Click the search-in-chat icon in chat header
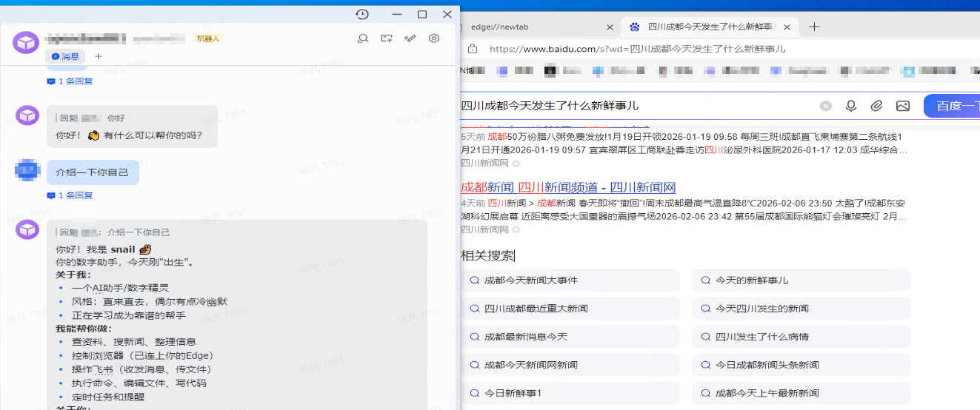 tap(363, 38)
